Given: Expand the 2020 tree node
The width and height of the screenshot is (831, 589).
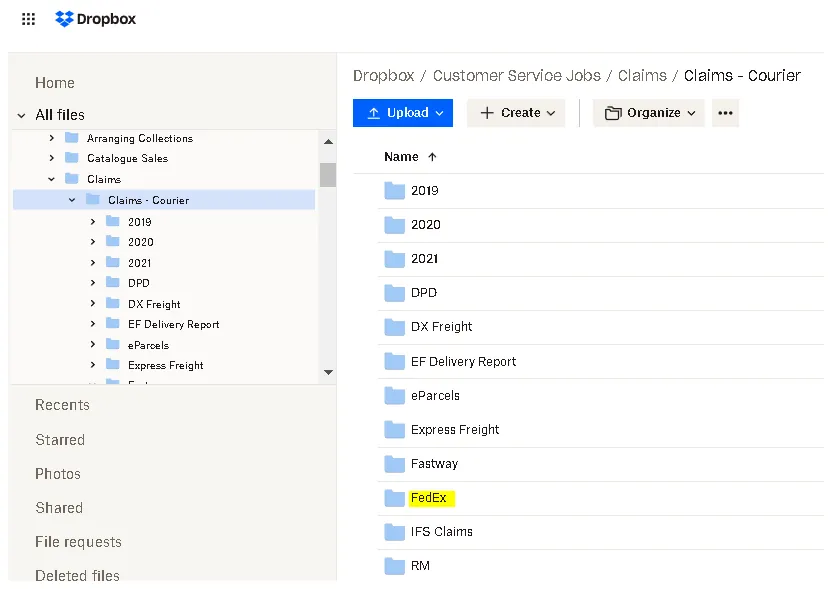Looking at the screenshot, I should [93, 242].
